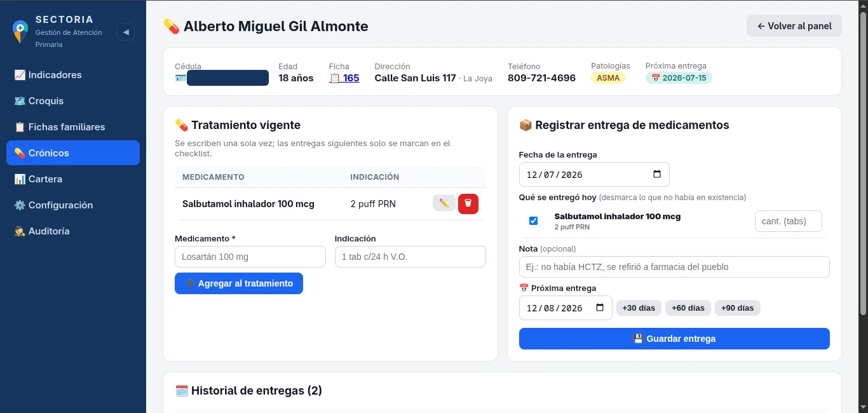Click the Fecha de la entrega date field

tap(594, 175)
